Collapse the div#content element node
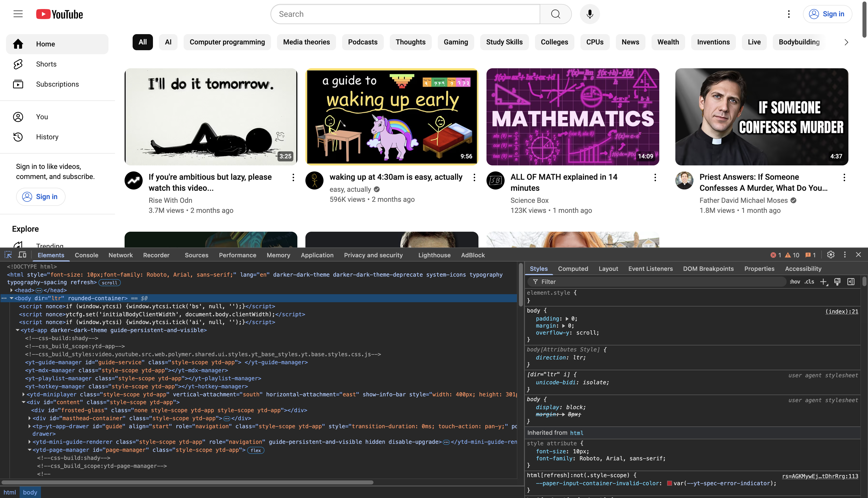This screenshot has height=498, width=868. point(24,402)
